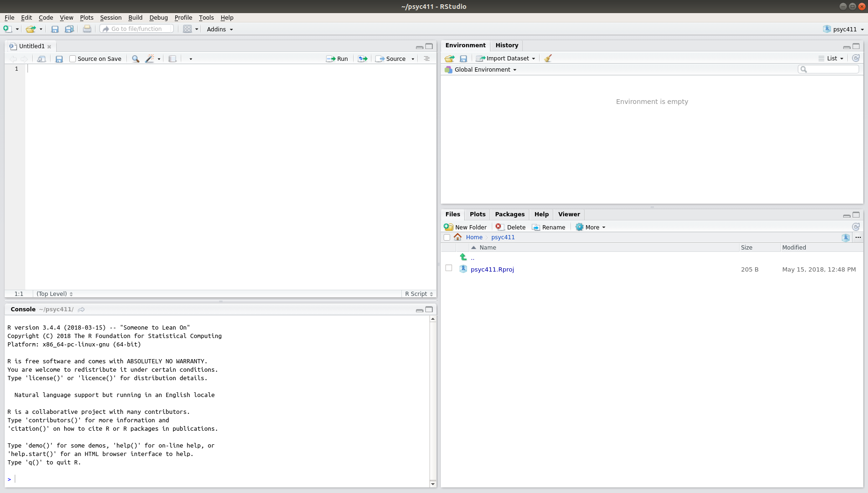Click Import Dataset button
The height and width of the screenshot is (493, 868).
pos(505,59)
